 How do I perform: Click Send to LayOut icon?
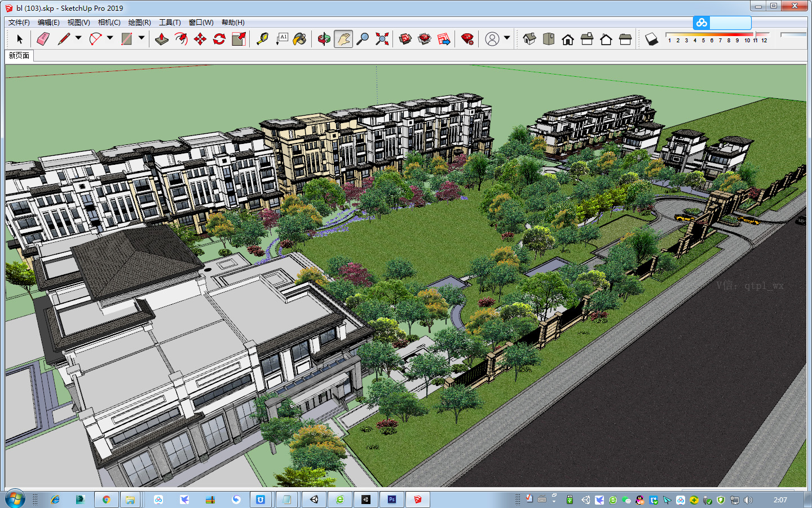click(444, 39)
